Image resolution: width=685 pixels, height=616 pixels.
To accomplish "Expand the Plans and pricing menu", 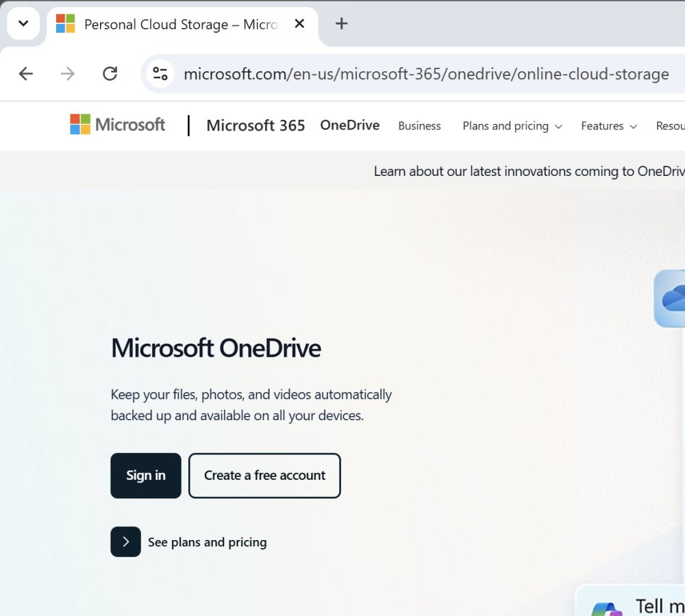I will coord(512,126).
